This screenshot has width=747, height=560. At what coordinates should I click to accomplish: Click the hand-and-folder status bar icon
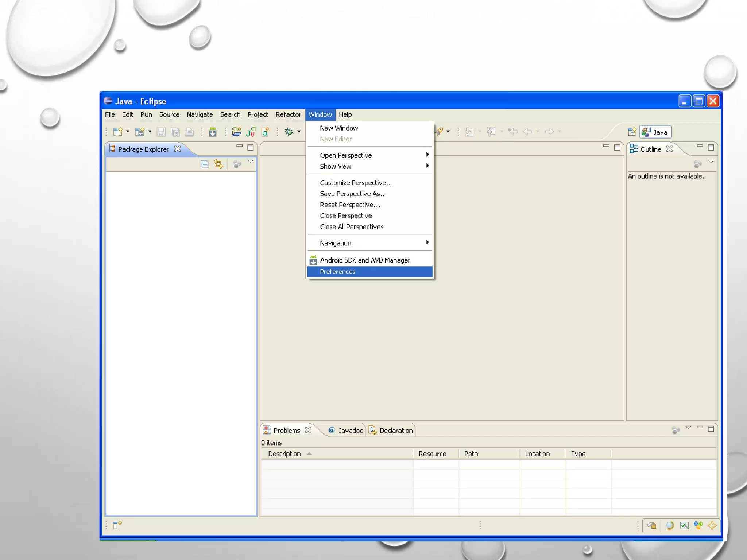(x=651, y=525)
